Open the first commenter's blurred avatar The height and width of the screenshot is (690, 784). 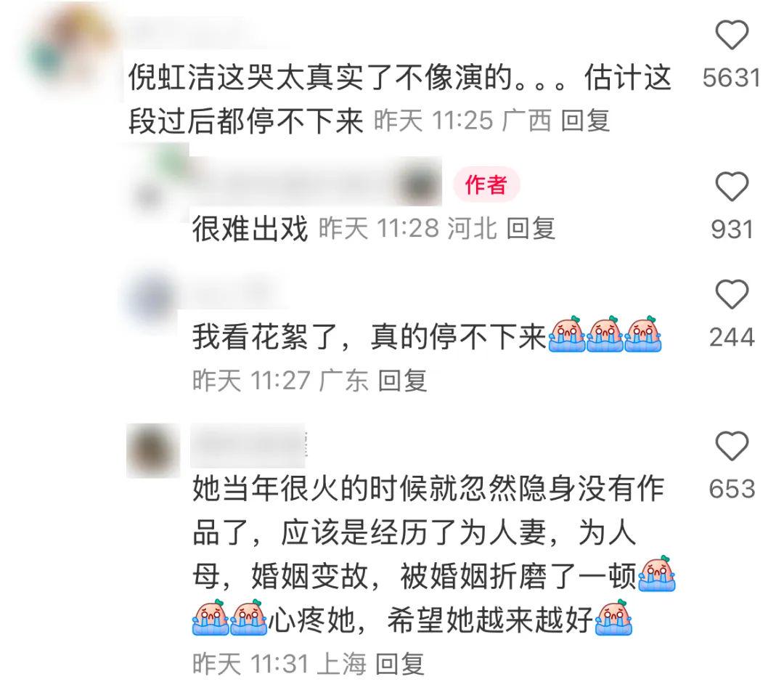[x=70, y=50]
